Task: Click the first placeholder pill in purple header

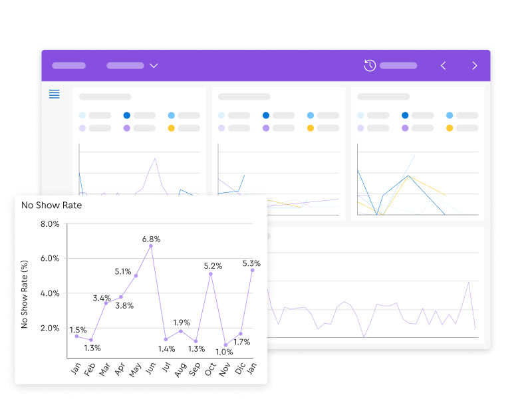Action: tap(68, 65)
